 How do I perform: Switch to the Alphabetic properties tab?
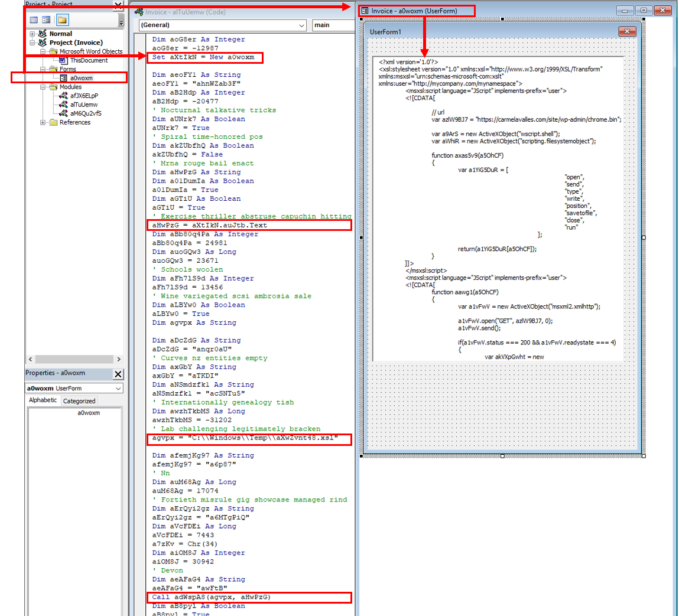(x=43, y=400)
